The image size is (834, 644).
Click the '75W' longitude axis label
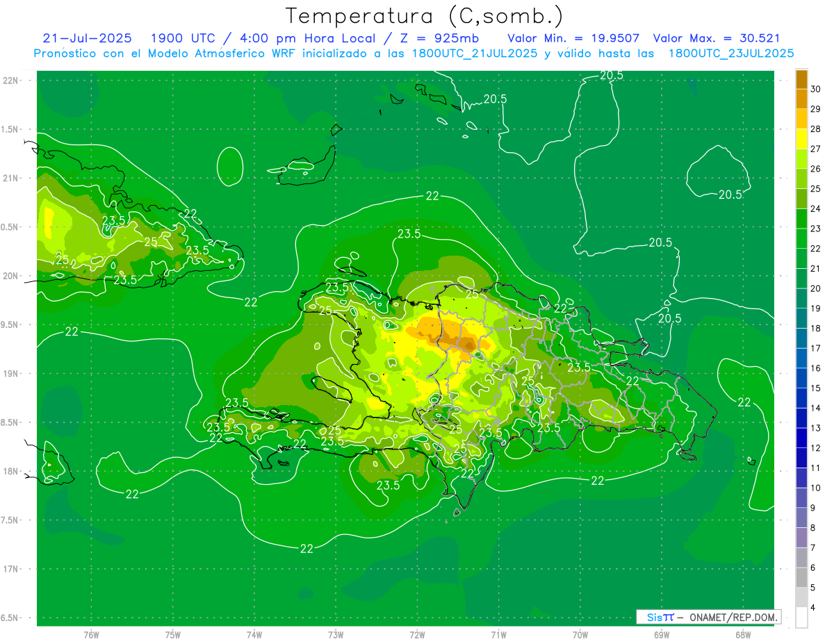click(173, 634)
